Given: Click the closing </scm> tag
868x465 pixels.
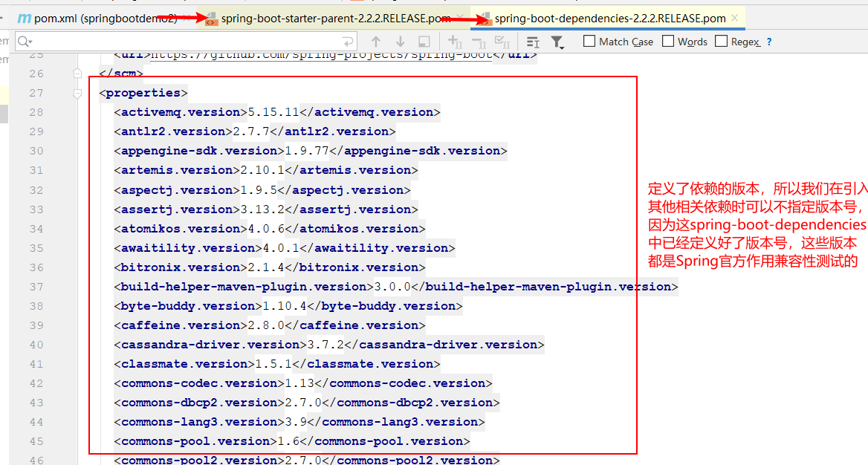Looking at the screenshot, I should [120, 73].
